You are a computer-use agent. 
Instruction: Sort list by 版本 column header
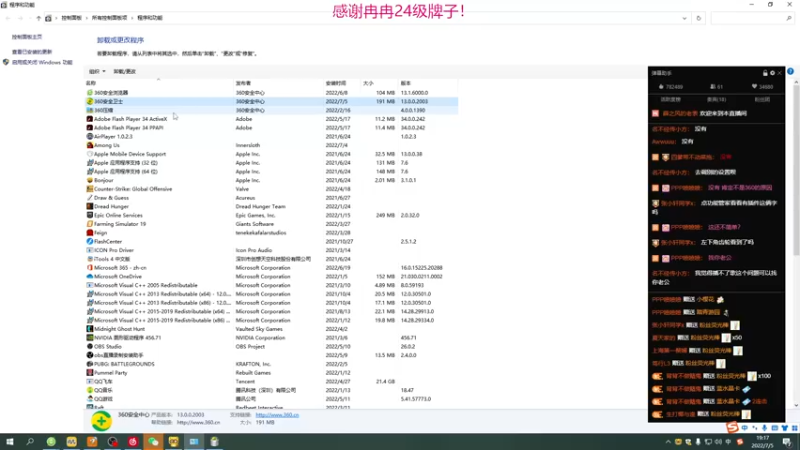pos(428,83)
